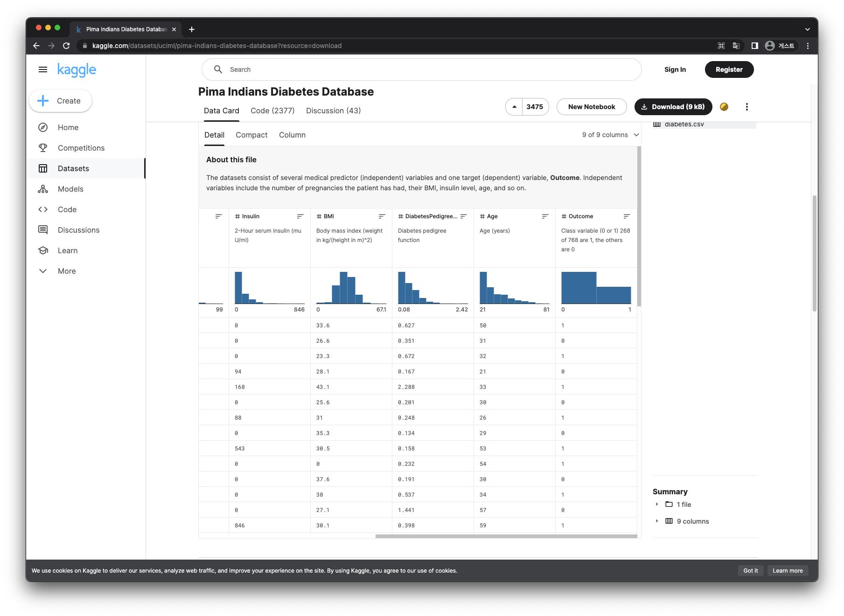
Task: Expand the 1 file summary item
Action: pos(657,504)
